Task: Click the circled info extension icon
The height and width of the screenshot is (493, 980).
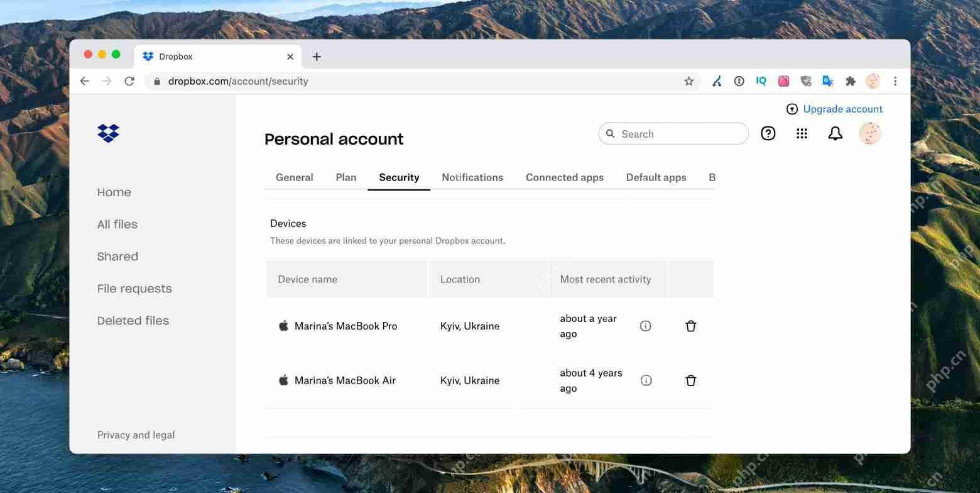Action: pos(739,81)
